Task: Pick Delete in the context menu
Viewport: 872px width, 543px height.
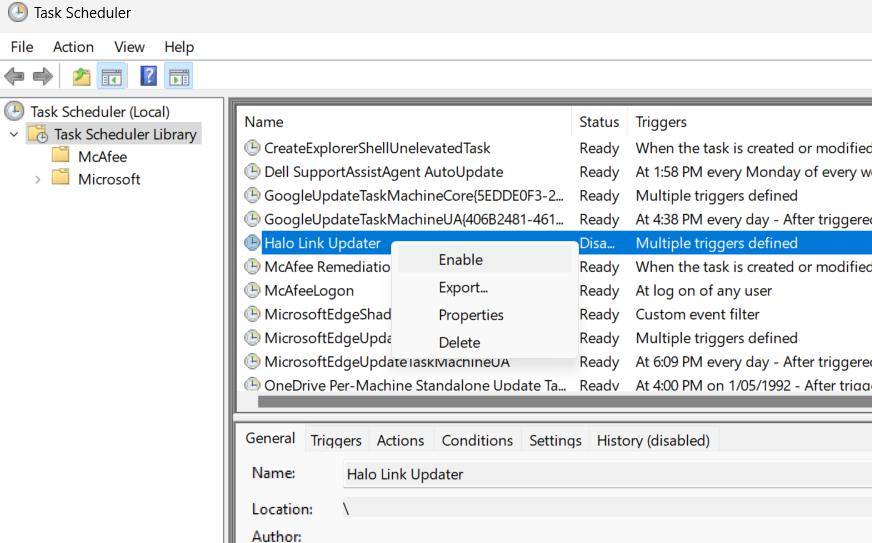Action: 459,342
